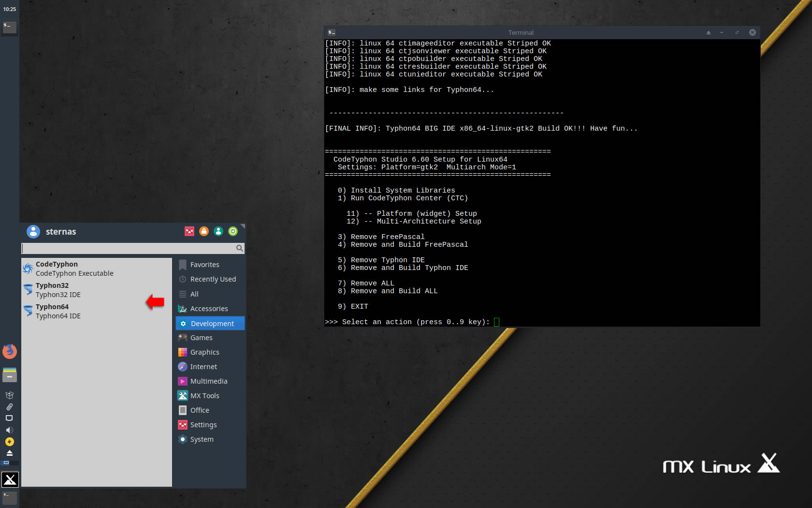Open the package updater box icon
Screen dimensions: 812x508
9,395
